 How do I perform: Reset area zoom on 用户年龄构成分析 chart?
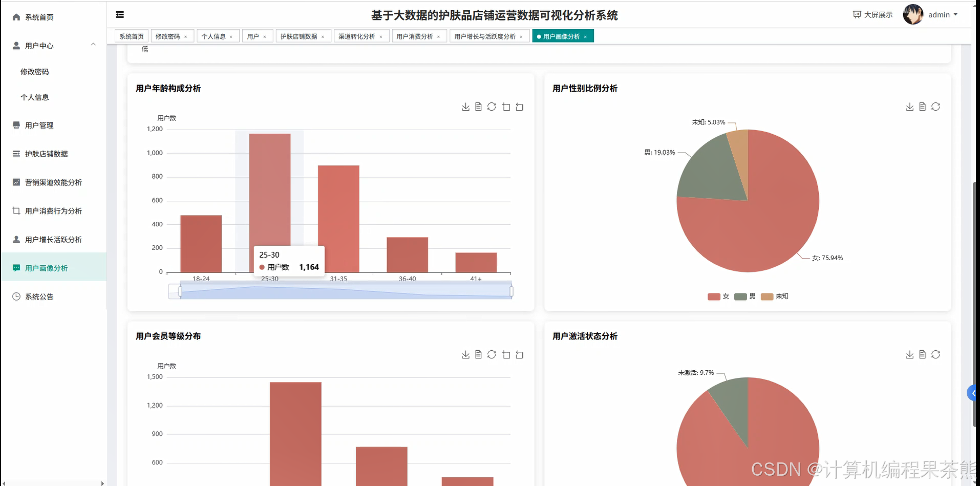519,107
